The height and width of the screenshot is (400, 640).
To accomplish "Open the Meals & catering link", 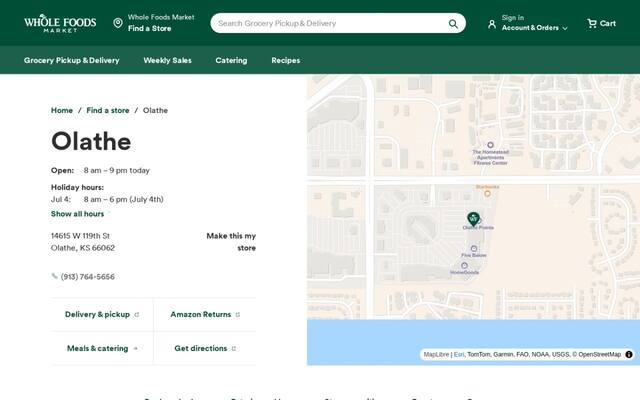I will [102, 348].
